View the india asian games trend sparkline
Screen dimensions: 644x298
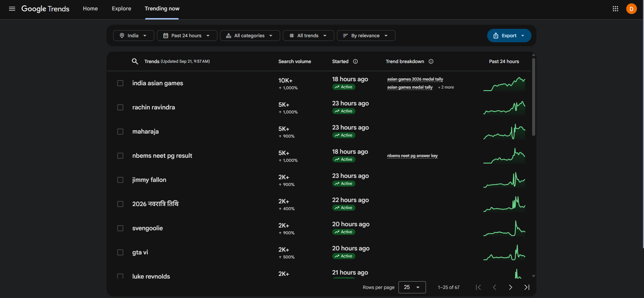[504, 84]
